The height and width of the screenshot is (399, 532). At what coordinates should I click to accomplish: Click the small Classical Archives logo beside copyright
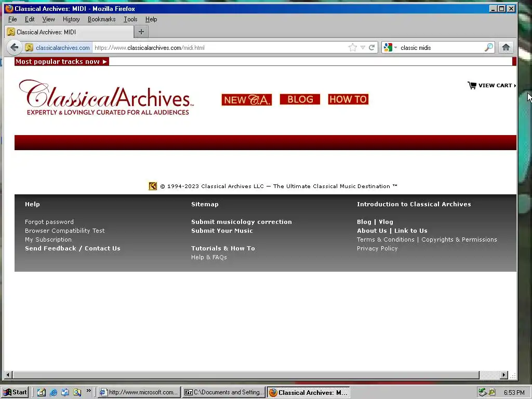[x=153, y=186]
